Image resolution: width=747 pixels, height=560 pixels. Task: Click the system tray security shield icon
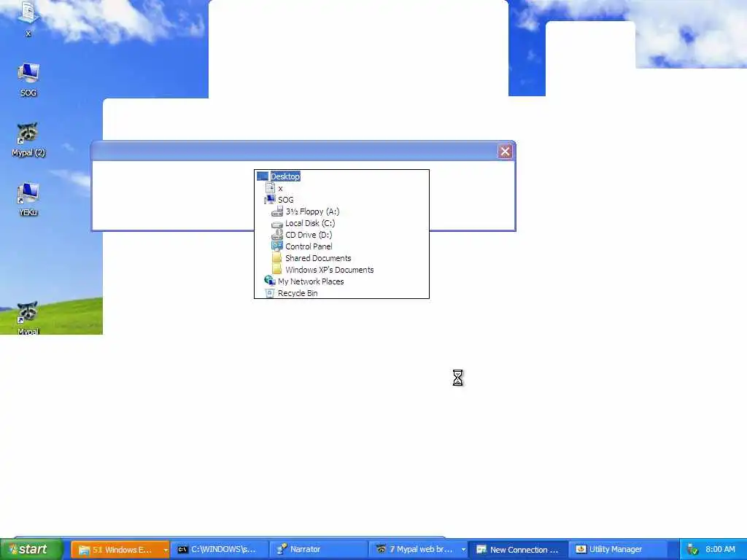coord(692,550)
